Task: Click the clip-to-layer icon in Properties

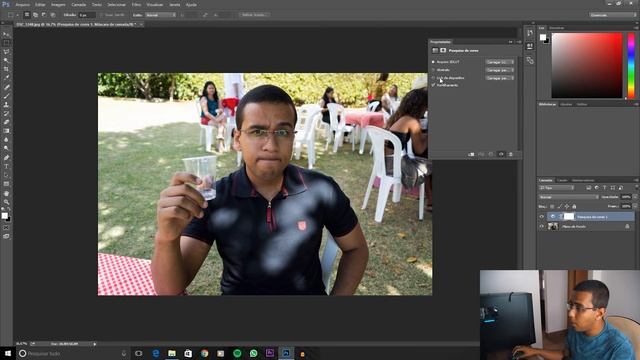Action: tap(471, 154)
